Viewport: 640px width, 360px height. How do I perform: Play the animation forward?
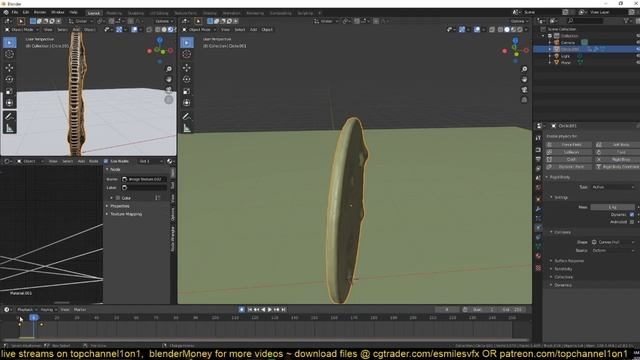(270, 310)
